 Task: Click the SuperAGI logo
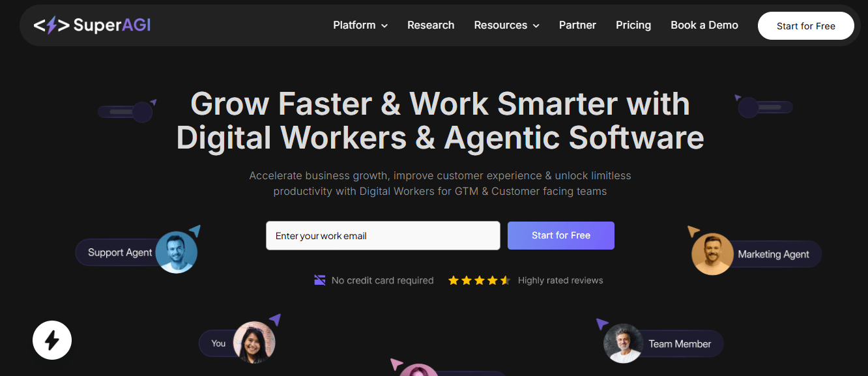click(x=92, y=25)
